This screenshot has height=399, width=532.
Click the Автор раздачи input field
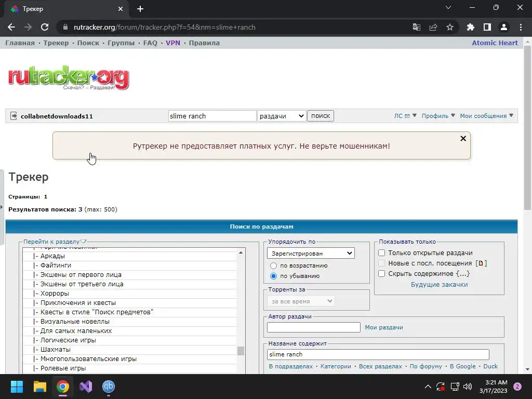[313, 327]
